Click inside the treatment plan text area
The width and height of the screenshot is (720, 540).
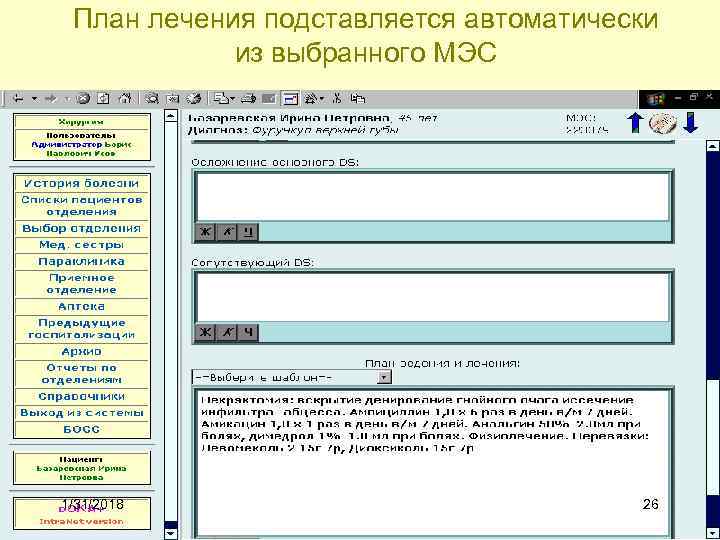click(433, 464)
